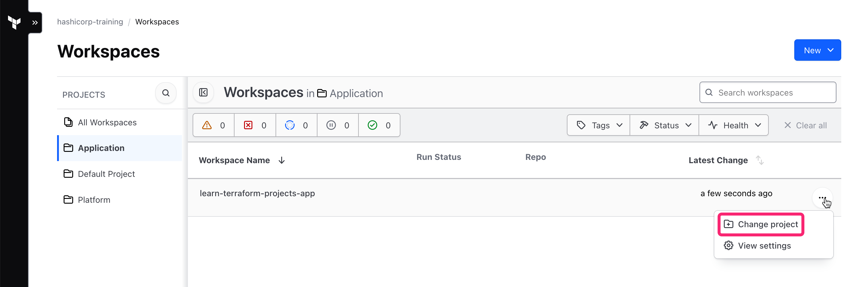868x287 pixels.
Task: Expand the sidebar with double-chevron icon
Action: pyautogui.click(x=35, y=23)
